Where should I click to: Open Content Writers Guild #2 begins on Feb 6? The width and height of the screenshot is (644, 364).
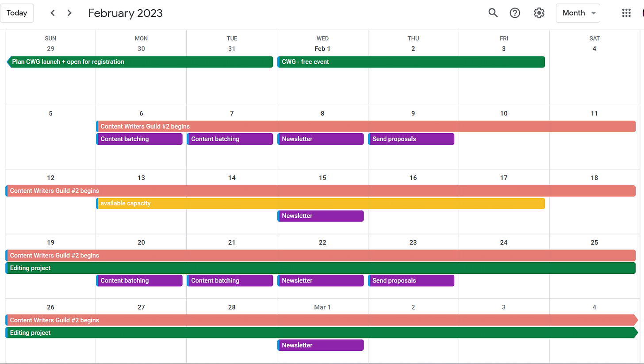pos(366,126)
